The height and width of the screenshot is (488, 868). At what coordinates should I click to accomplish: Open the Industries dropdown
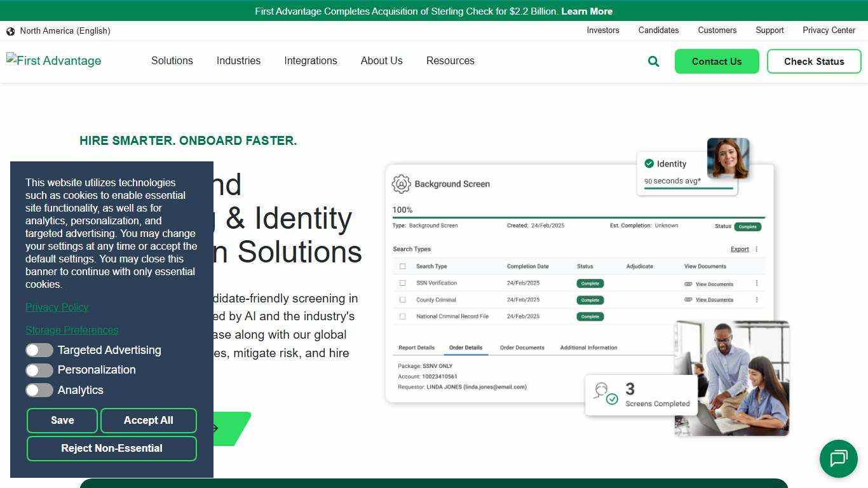click(238, 60)
